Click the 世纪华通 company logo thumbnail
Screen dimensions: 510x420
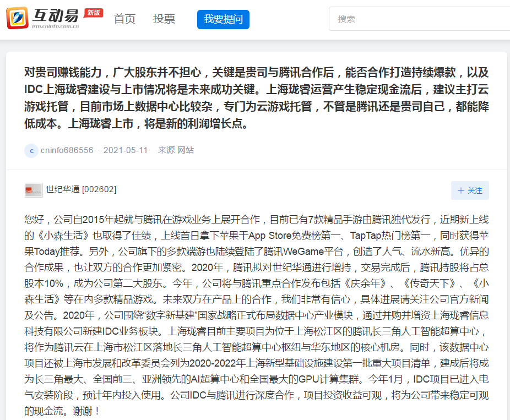click(x=34, y=190)
